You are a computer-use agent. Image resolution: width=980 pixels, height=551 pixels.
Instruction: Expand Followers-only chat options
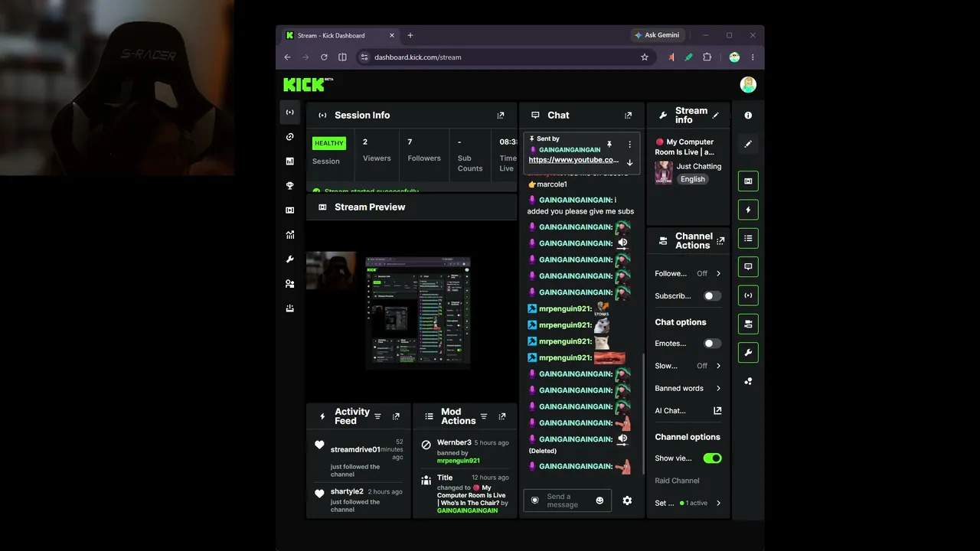[718, 273]
